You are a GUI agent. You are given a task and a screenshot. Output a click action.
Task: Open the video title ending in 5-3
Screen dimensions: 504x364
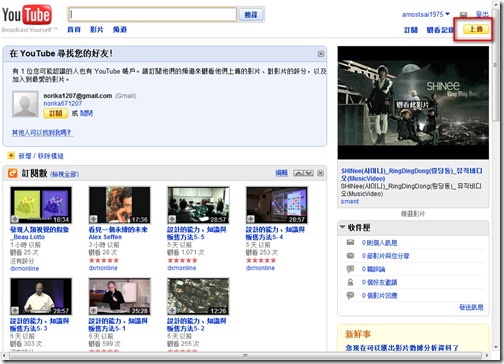tap(40, 324)
